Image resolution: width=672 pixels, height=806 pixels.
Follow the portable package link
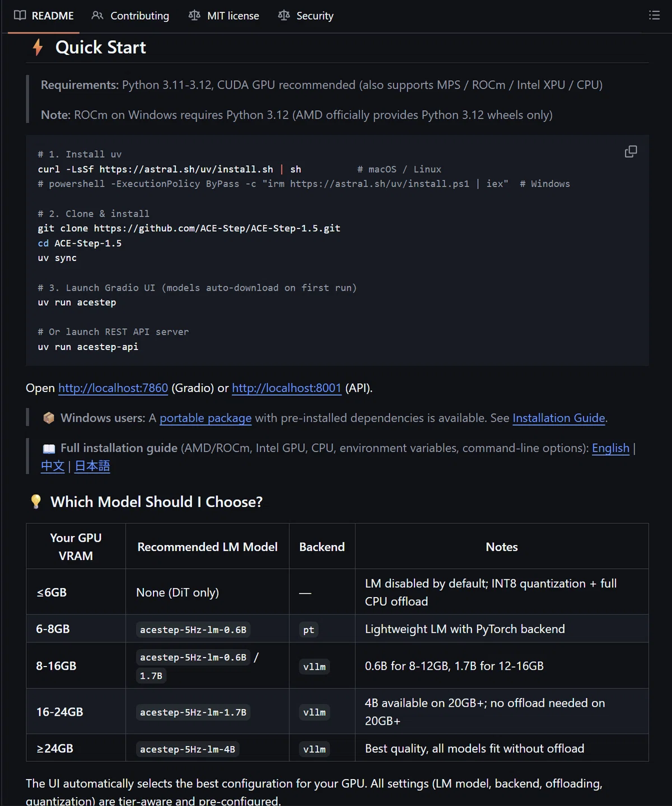click(206, 418)
